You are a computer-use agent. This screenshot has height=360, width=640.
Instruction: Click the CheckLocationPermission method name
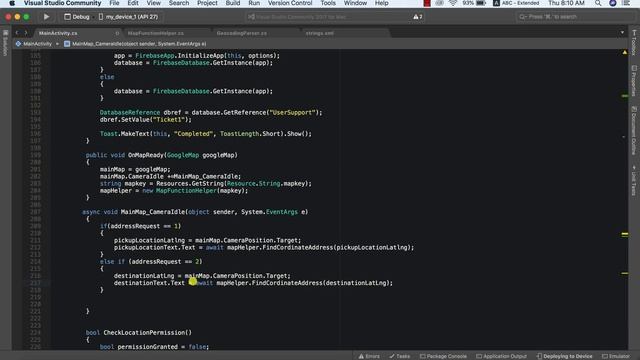click(144, 333)
